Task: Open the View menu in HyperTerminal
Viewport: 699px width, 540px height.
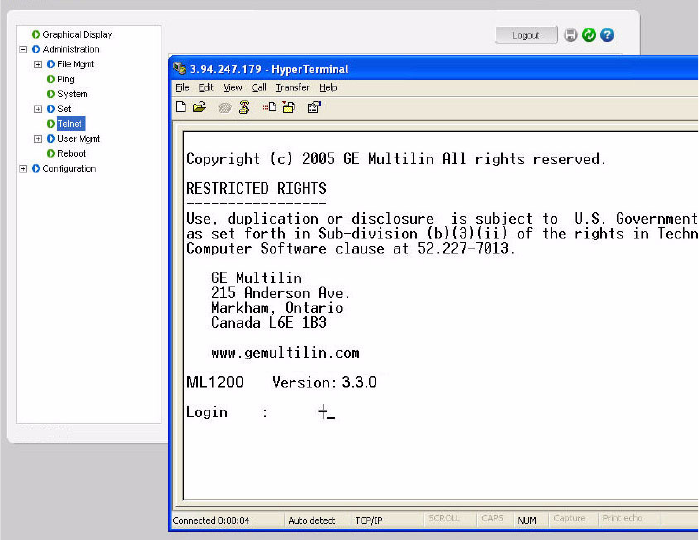Action: click(x=233, y=87)
